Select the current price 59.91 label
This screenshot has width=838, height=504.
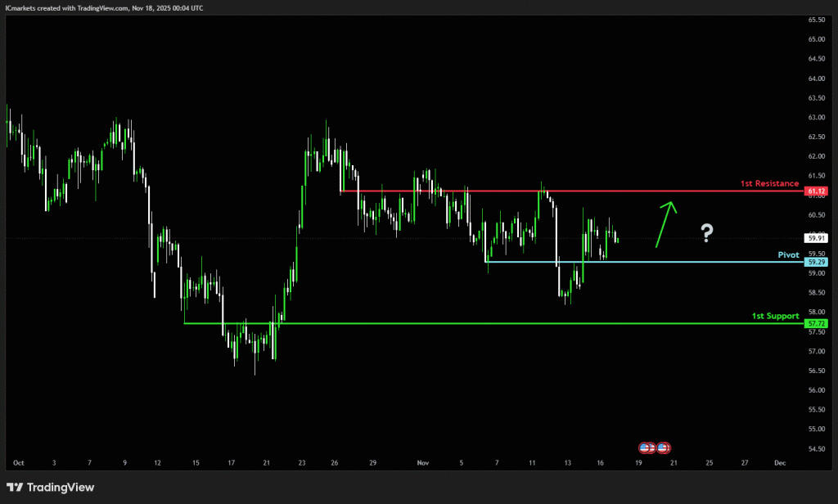[x=816, y=238]
